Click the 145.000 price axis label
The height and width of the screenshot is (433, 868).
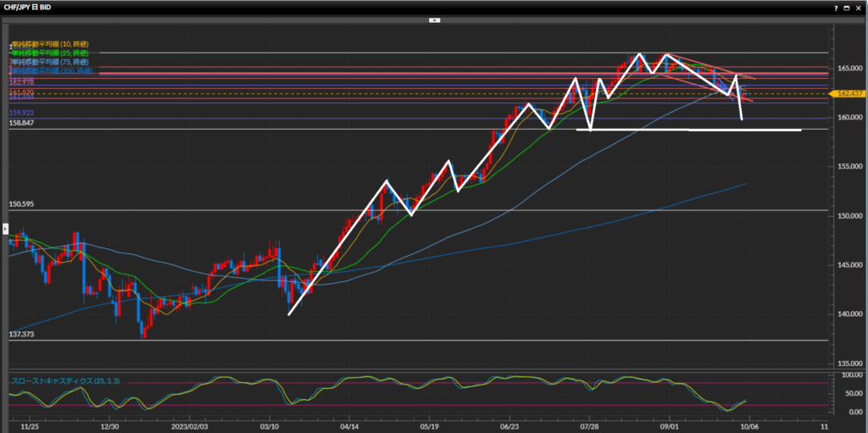(x=848, y=264)
